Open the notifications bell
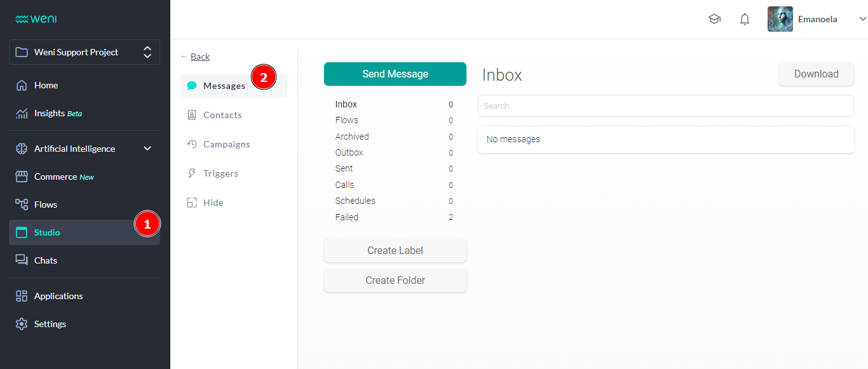Viewport: 868px width, 369px height. point(745,19)
